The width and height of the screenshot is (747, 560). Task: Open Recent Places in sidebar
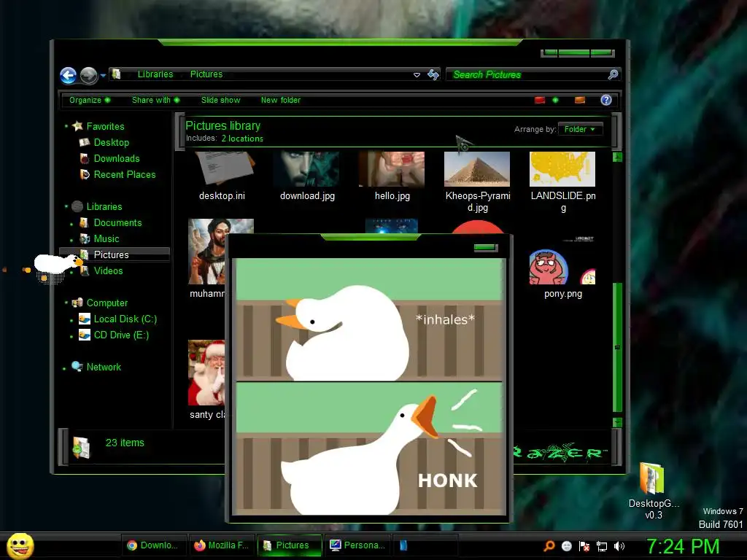[124, 175]
